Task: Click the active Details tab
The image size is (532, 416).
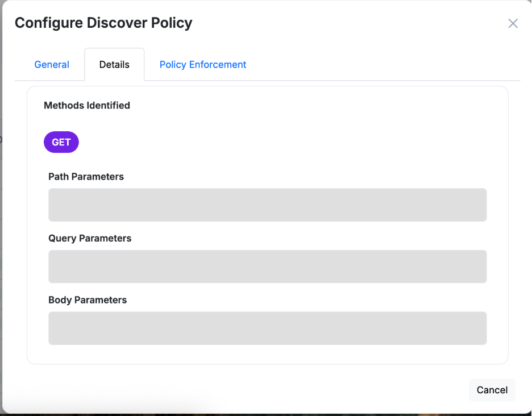Action: pyautogui.click(x=114, y=64)
